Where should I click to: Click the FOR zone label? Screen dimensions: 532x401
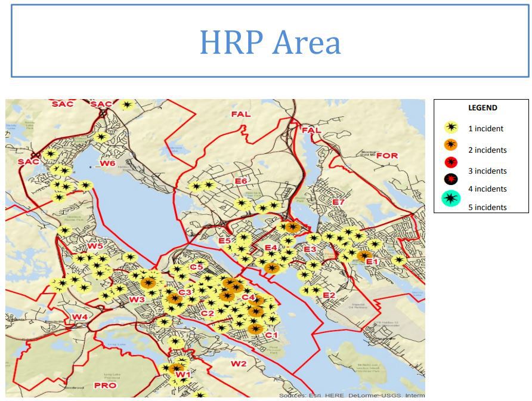click(x=387, y=156)
